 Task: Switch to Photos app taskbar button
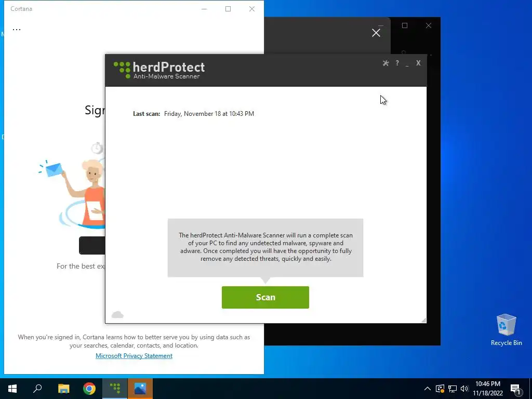[x=140, y=389]
